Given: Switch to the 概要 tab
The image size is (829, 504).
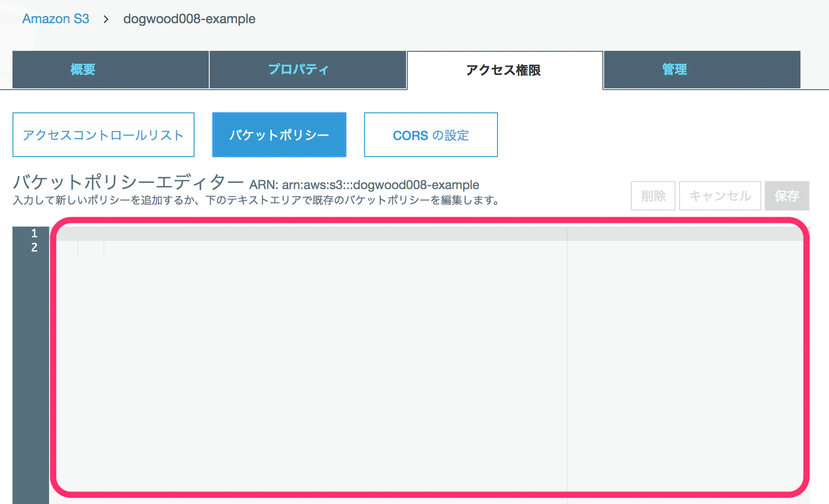Looking at the screenshot, I should click(x=111, y=70).
